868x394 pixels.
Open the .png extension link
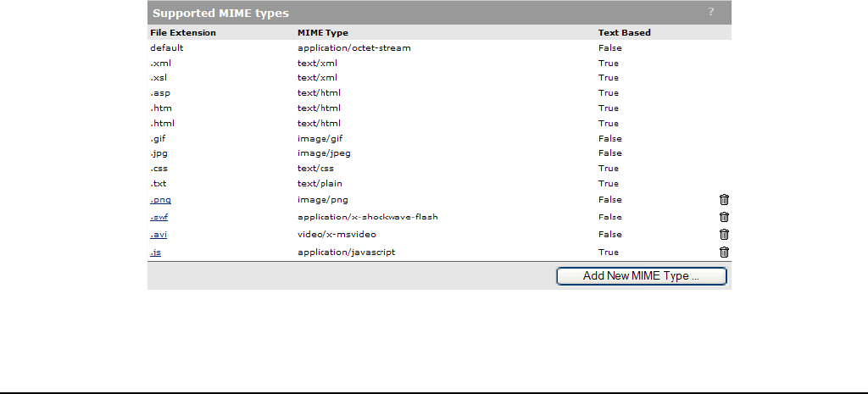tap(160, 200)
